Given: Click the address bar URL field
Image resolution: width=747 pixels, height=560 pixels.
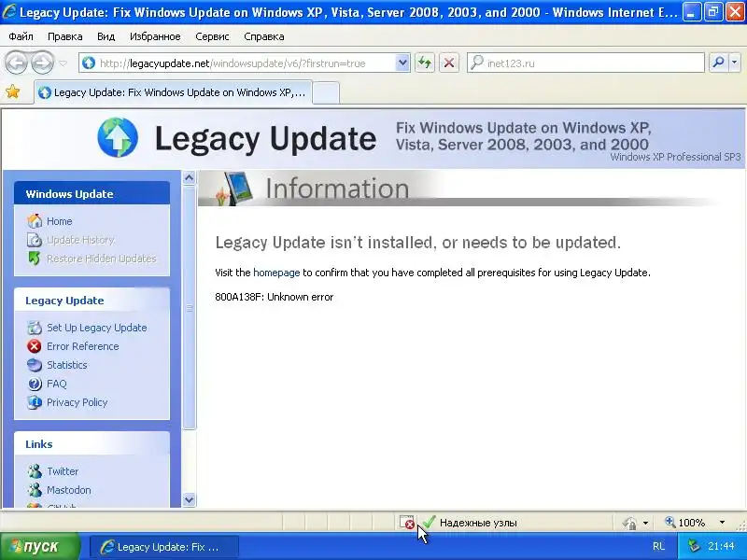Looking at the screenshot, I should pyautogui.click(x=237, y=63).
